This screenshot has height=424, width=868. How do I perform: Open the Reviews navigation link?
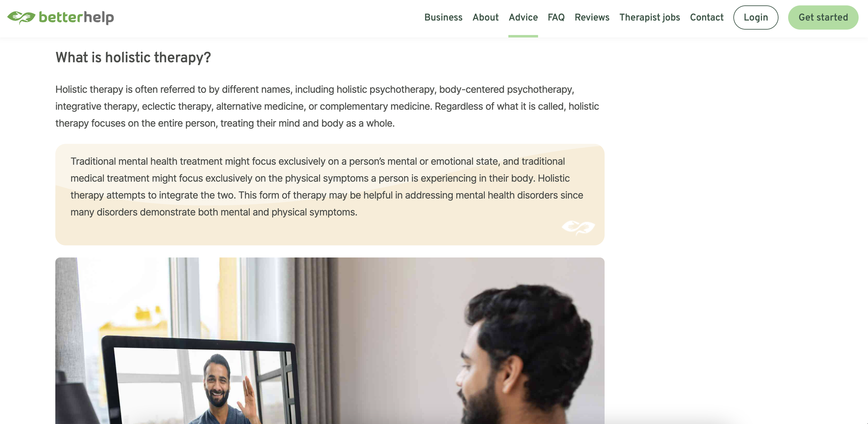[592, 17]
